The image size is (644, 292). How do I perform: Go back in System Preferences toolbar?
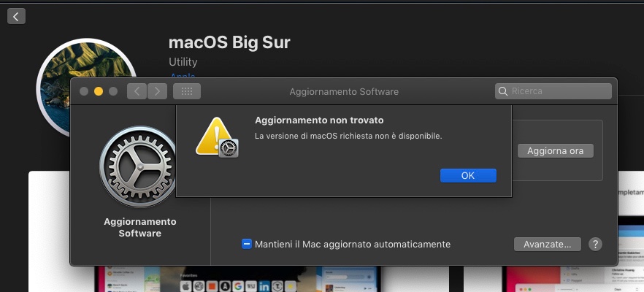pos(137,91)
